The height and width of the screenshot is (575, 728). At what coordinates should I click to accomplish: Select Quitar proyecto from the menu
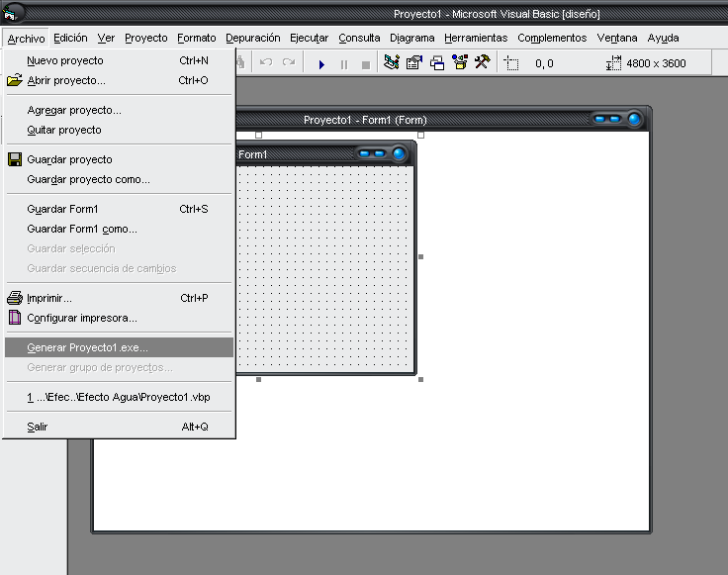pos(120,130)
